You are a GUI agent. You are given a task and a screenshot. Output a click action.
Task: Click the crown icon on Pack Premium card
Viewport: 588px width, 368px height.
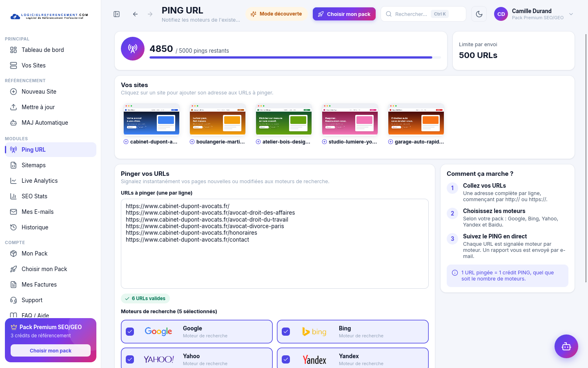pyautogui.click(x=14, y=327)
